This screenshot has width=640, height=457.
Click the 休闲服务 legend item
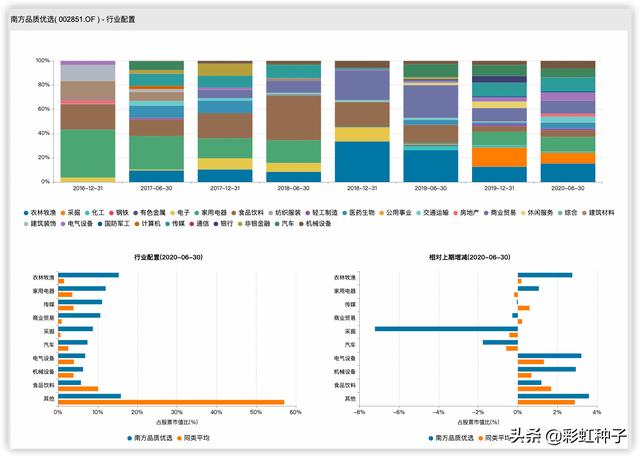tap(537, 213)
